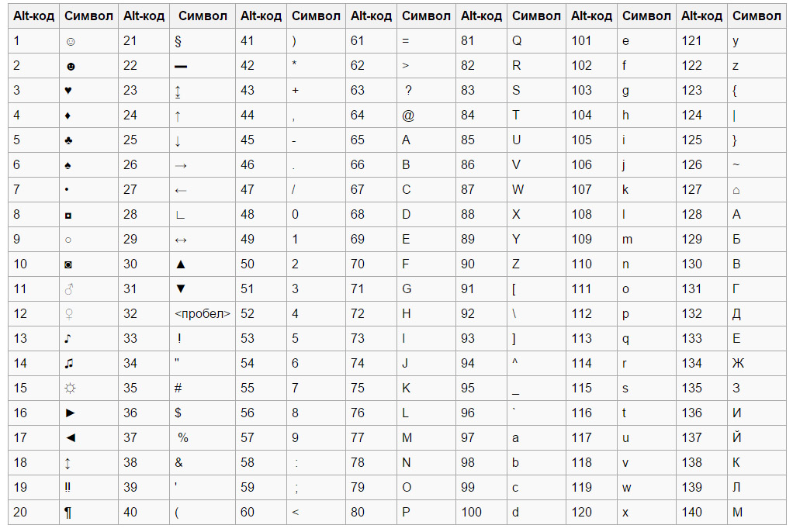Select the section sign § symbol
The height and width of the screenshot is (532, 793).
coord(178,41)
